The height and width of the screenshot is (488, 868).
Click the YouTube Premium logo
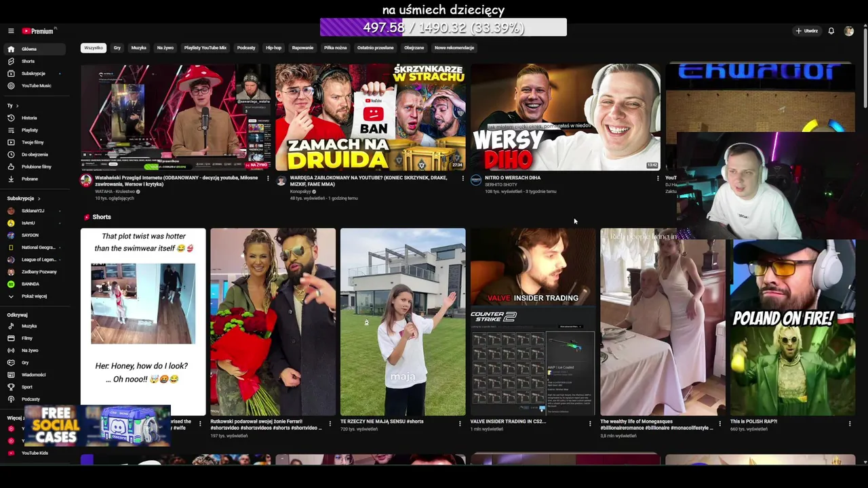[39, 31]
